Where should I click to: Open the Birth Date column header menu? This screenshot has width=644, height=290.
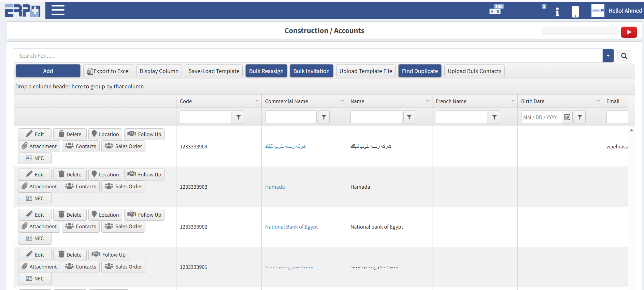[x=598, y=101]
